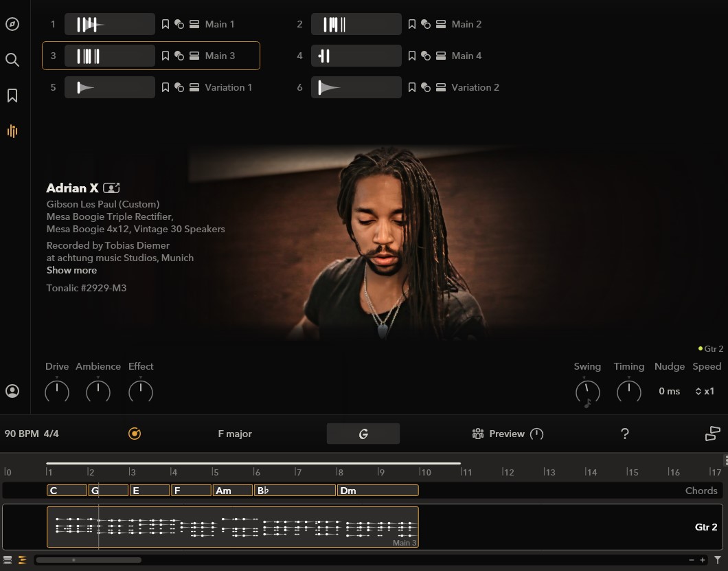Bookmark the Main 1 phrase
Viewport: 728px width, 571px height.
tap(166, 24)
